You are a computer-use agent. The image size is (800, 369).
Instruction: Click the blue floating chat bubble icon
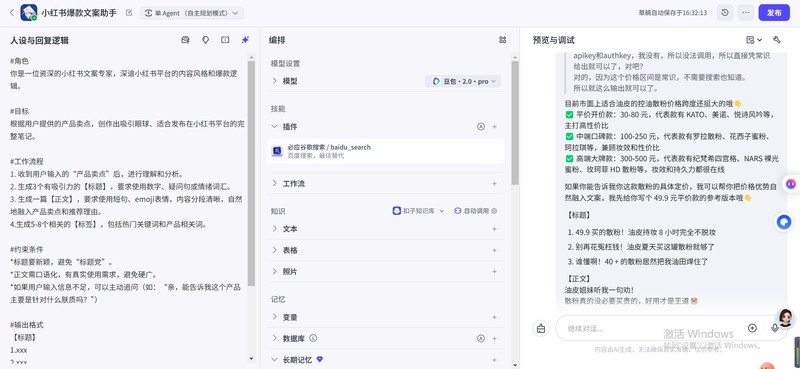784,222
